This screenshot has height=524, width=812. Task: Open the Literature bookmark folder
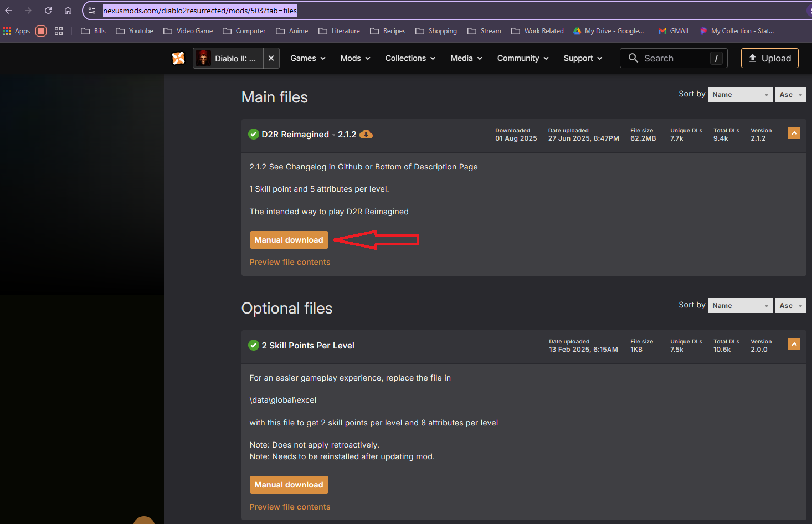340,31
